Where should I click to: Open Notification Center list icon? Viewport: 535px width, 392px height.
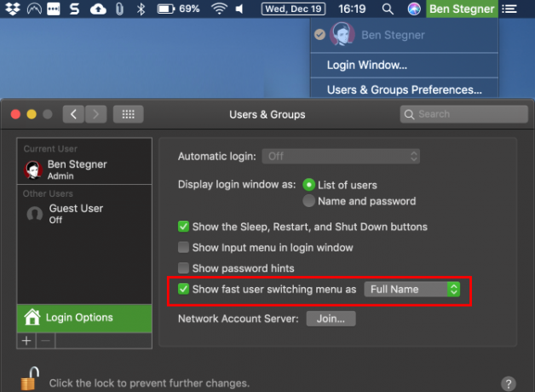(x=509, y=9)
